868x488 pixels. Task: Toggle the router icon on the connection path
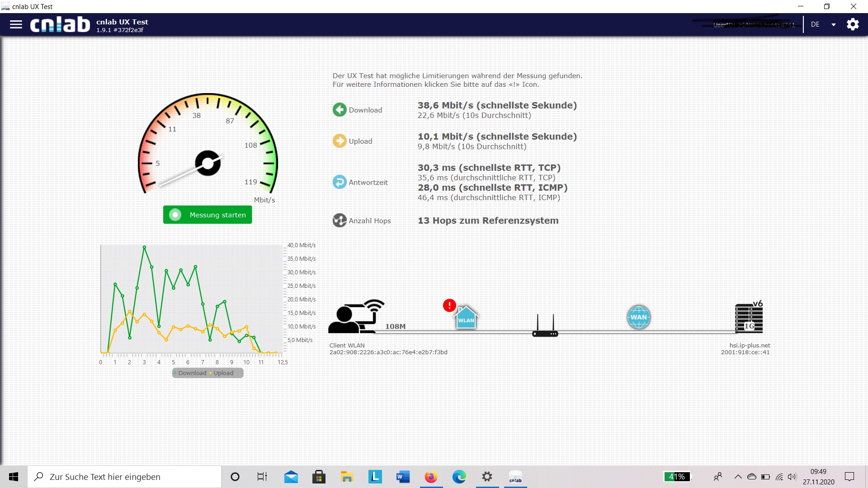coord(545,330)
